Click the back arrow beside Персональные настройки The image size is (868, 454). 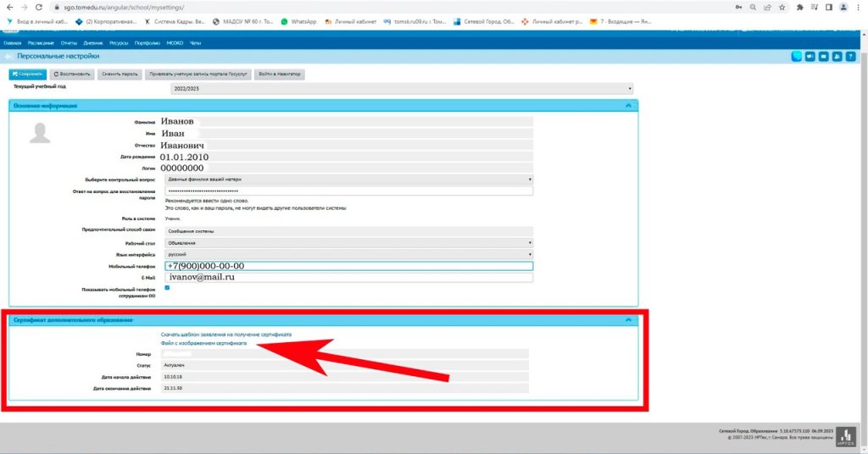pyautogui.click(x=8, y=56)
